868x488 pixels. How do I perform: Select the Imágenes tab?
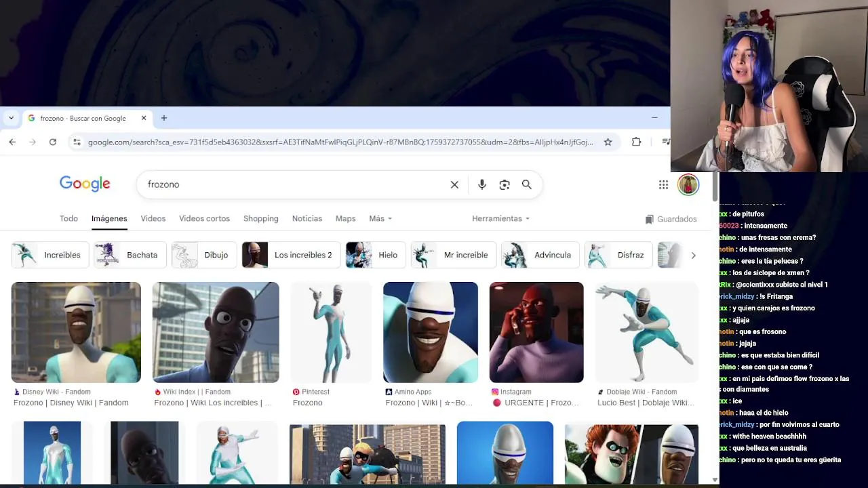point(109,218)
